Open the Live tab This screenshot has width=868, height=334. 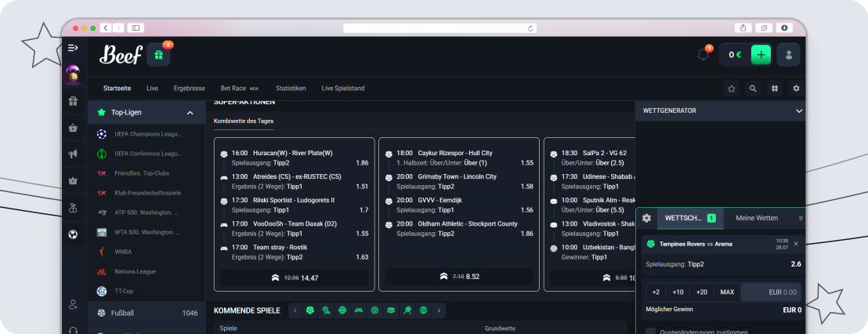(x=152, y=88)
